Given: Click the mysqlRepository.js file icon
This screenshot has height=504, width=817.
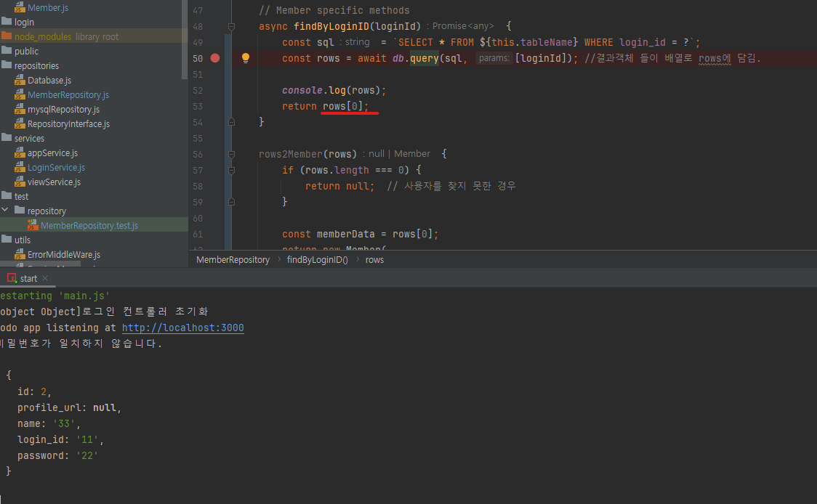Looking at the screenshot, I should [x=20, y=110].
